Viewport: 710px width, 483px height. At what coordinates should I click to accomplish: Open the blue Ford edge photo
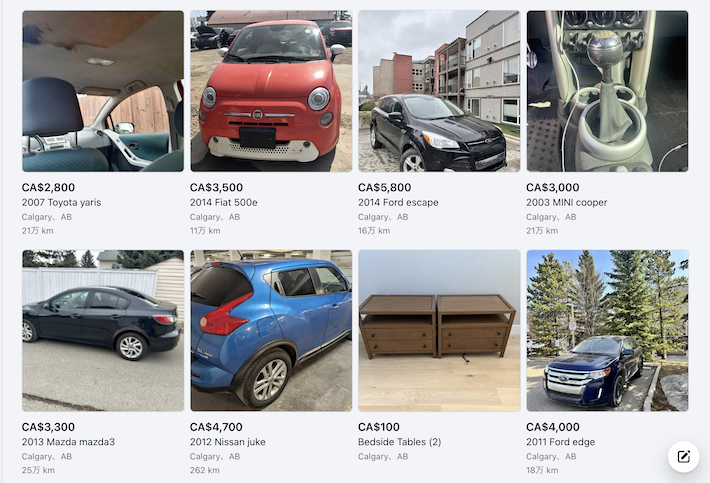pyautogui.click(x=607, y=330)
